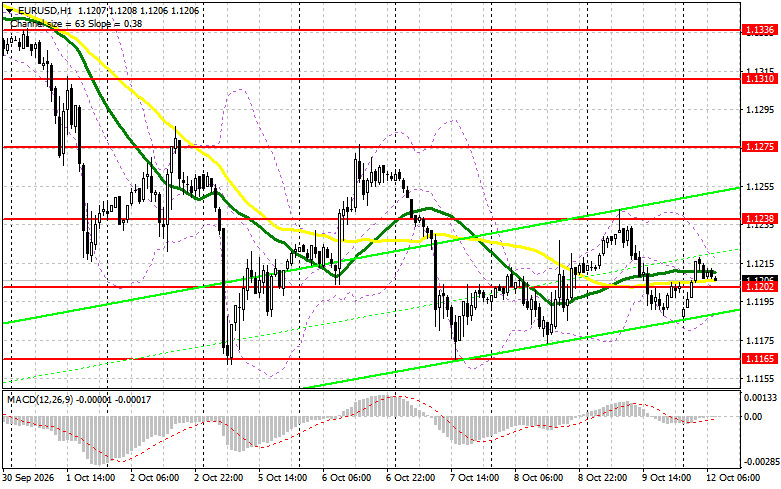Click the 7 Oct 14:00 time axis label

[x=475, y=478]
